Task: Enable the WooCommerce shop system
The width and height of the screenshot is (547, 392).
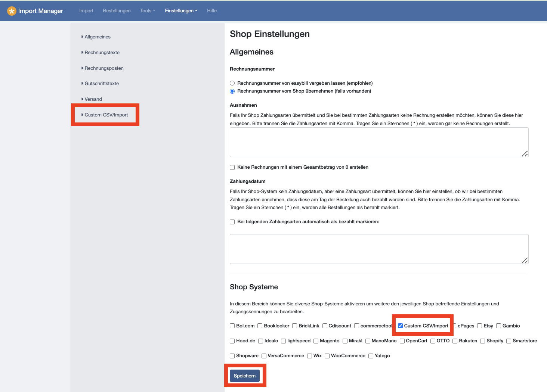Action: click(327, 356)
